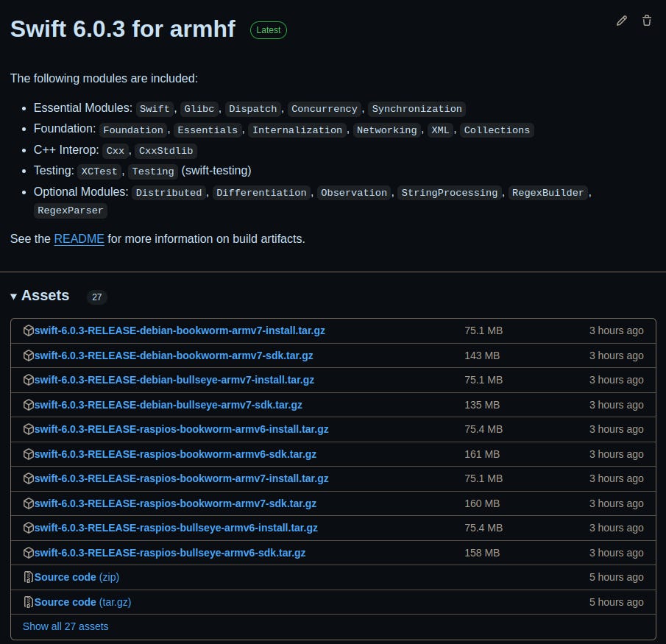
Task: Download swift-6.0.3-RELEASE-debian-bookworm-armv7-sdk.tar.gz
Action: [174, 355]
